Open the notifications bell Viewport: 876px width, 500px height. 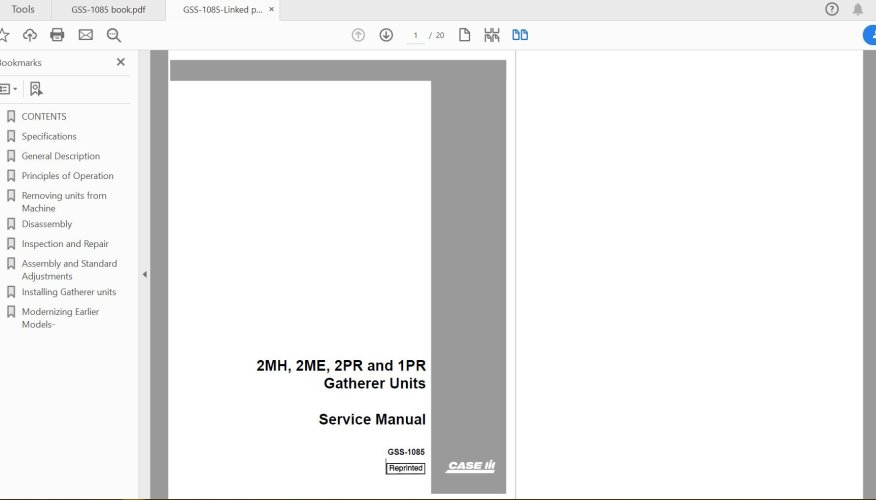tap(858, 9)
